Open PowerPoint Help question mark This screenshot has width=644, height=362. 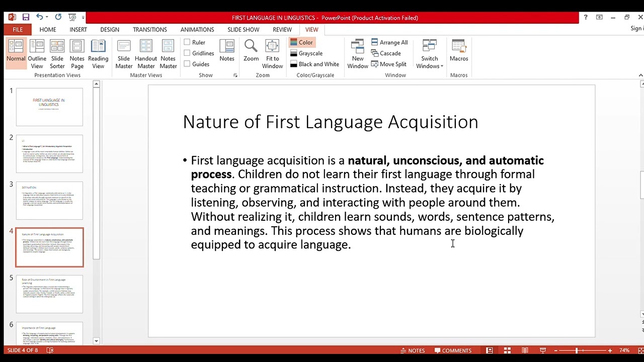pyautogui.click(x=585, y=18)
